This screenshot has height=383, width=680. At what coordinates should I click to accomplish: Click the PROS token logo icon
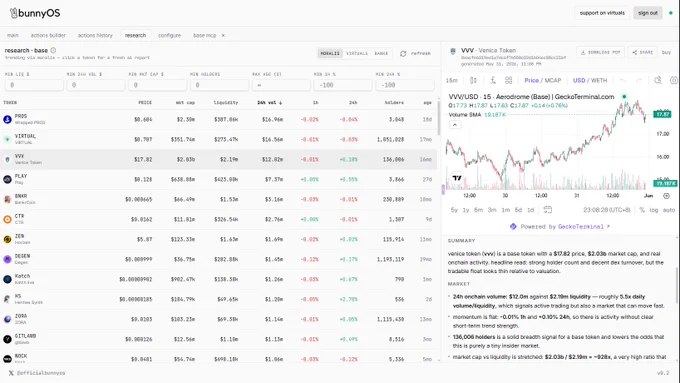pyautogui.click(x=7, y=119)
